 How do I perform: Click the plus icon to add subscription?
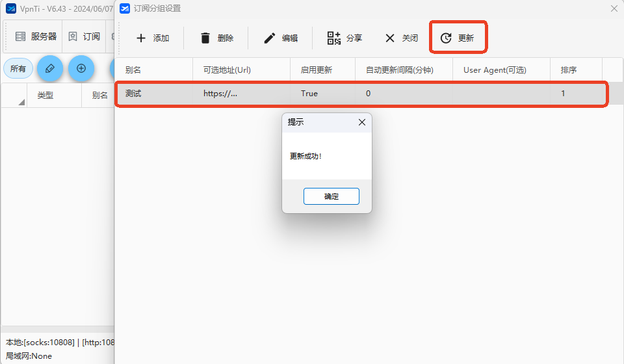[x=141, y=38]
